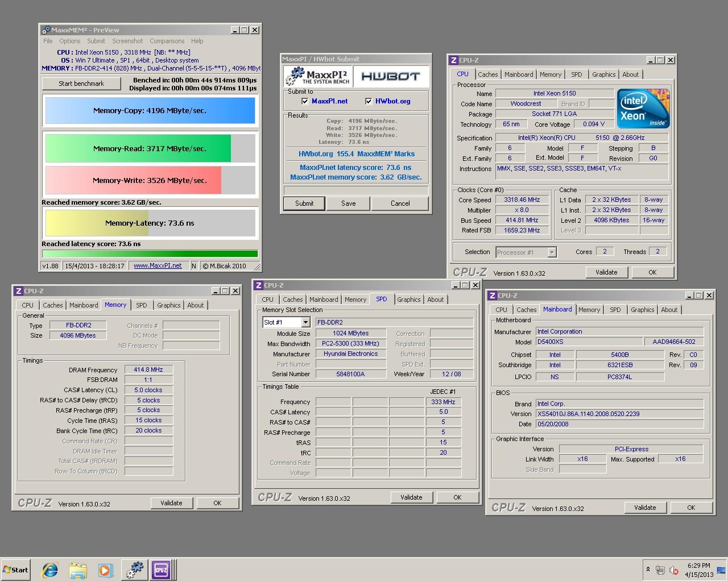Select Mainboard tab in CPU-Z SPD window

pyautogui.click(x=323, y=300)
